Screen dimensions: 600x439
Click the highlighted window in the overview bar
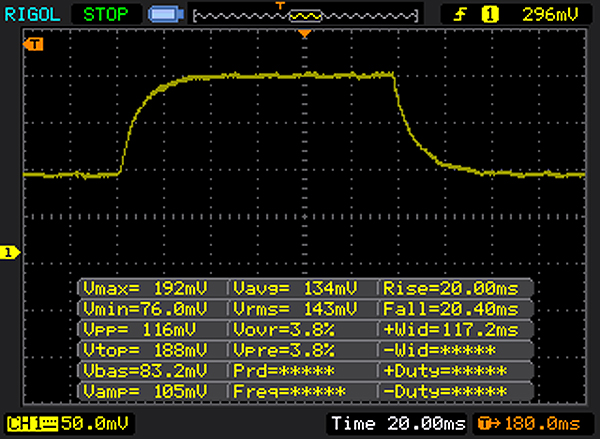point(305,16)
